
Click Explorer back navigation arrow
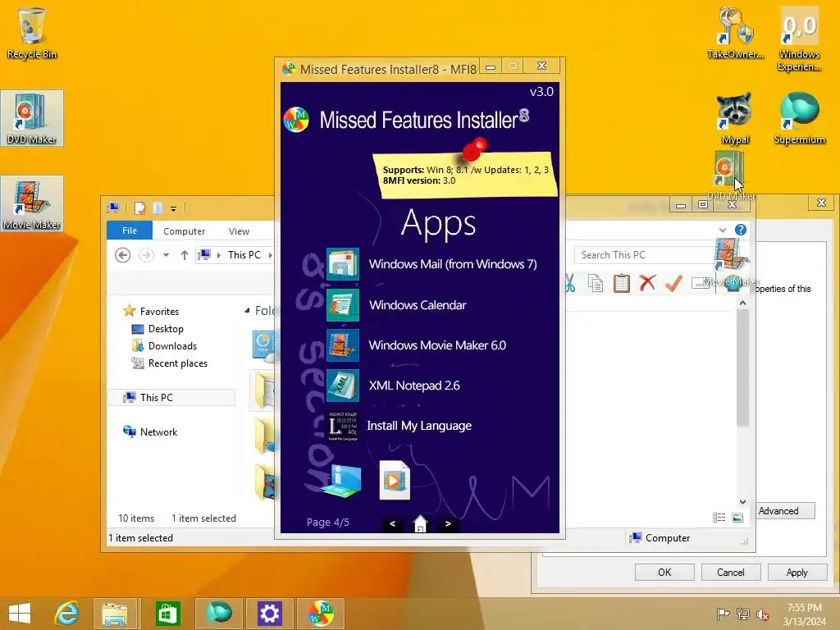(x=123, y=256)
